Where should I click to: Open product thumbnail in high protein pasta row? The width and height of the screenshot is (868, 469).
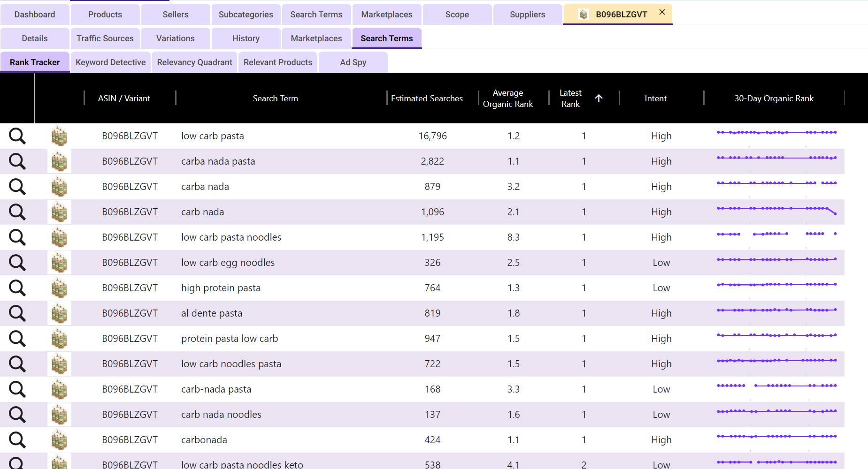click(59, 288)
